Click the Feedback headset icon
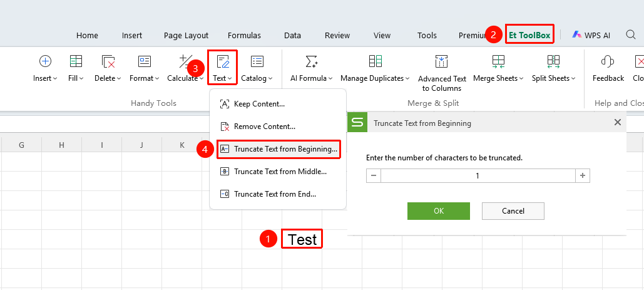 [608, 61]
